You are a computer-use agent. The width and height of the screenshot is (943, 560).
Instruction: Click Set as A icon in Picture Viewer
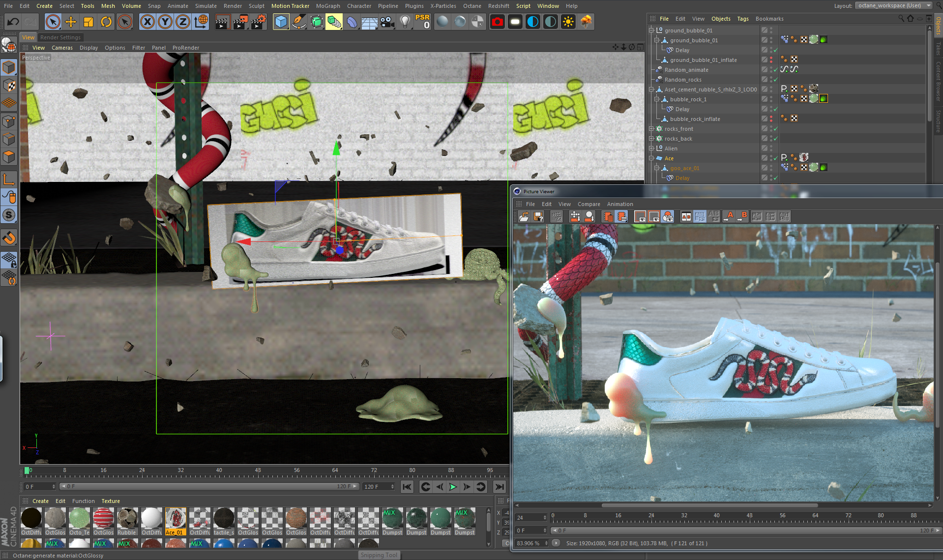pyautogui.click(x=729, y=216)
